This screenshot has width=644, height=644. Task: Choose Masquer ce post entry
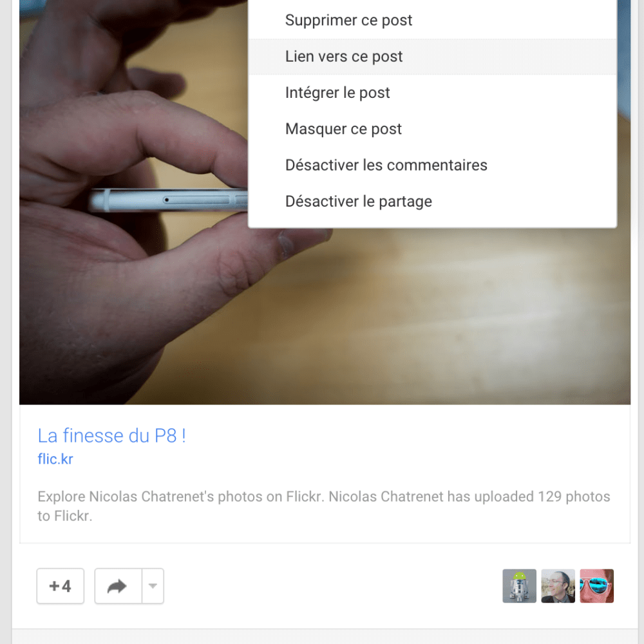[432, 129]
